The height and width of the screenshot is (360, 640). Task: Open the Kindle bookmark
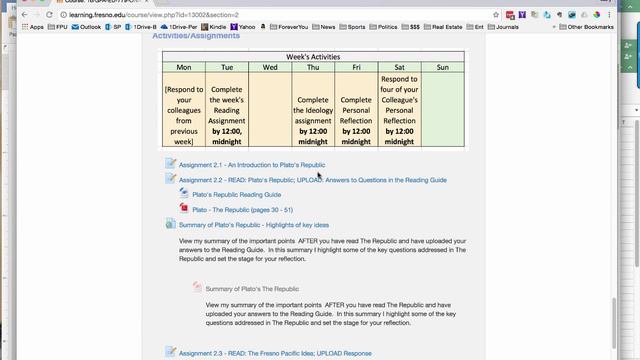[213, 27]
